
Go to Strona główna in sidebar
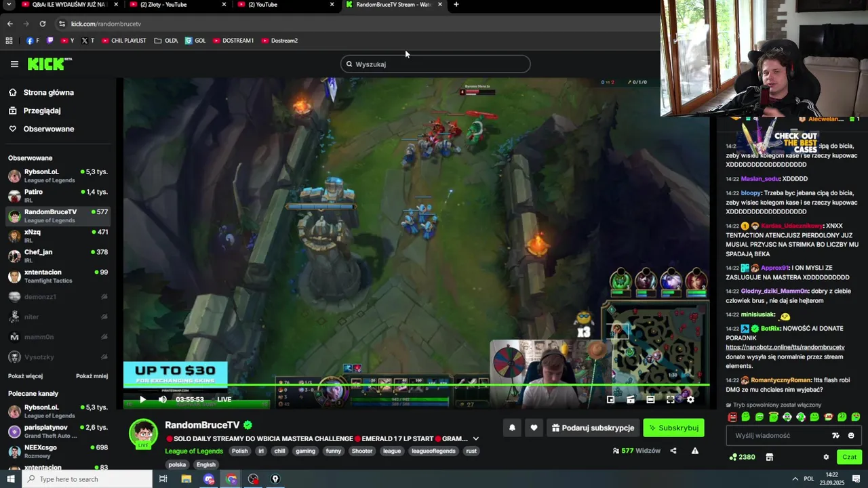point(48,92)
